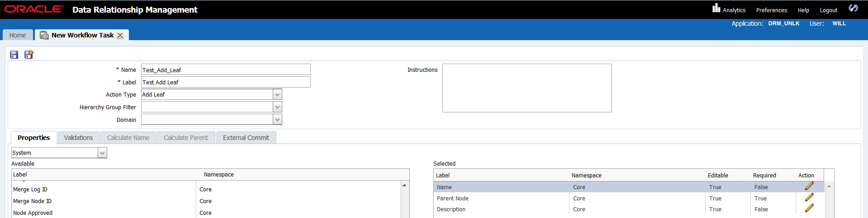Close the New Workflow Task tab
This screenshot has height=218, width=868.
pos(120,36)
